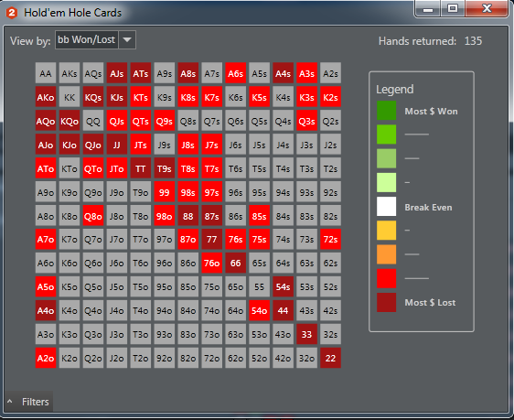Click the Legend heading
The width and height of the screenshot is (514, 420).
tap(395, 90)
